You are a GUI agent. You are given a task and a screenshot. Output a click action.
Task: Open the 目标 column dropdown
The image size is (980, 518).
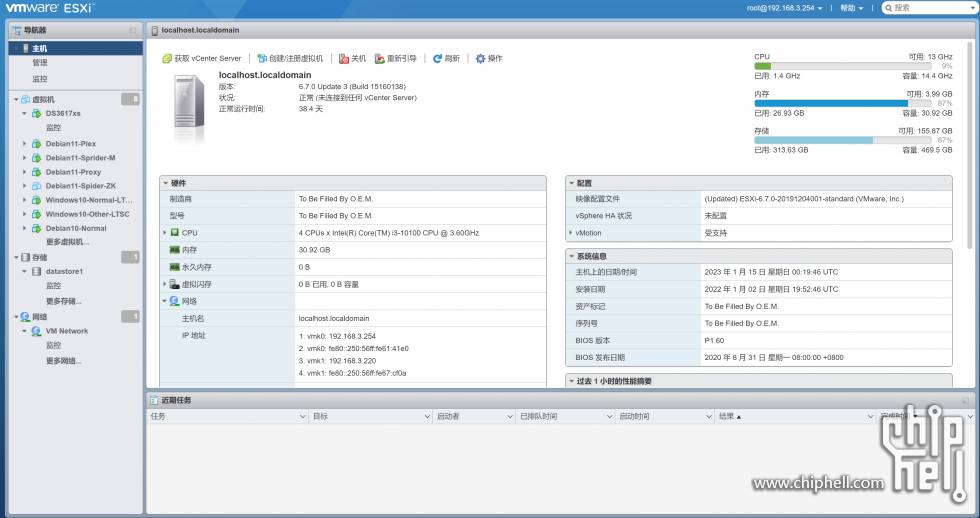click(427, 416)
